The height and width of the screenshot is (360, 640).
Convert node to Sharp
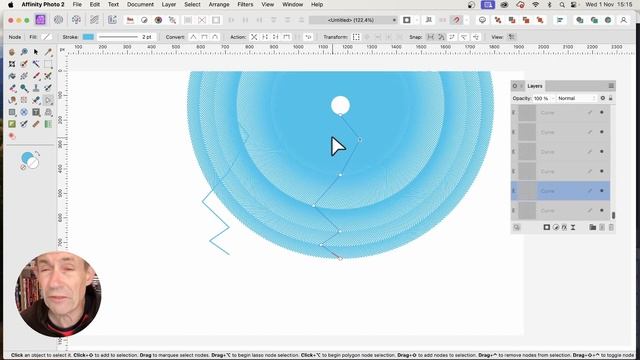click(x=193, y=37)
